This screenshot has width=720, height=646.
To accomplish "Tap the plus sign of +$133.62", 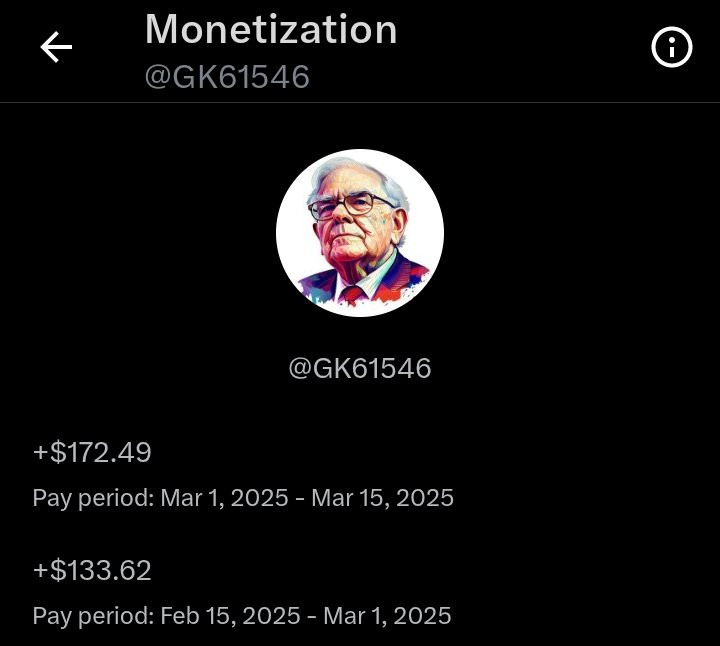I will click(x=41, y=572).
